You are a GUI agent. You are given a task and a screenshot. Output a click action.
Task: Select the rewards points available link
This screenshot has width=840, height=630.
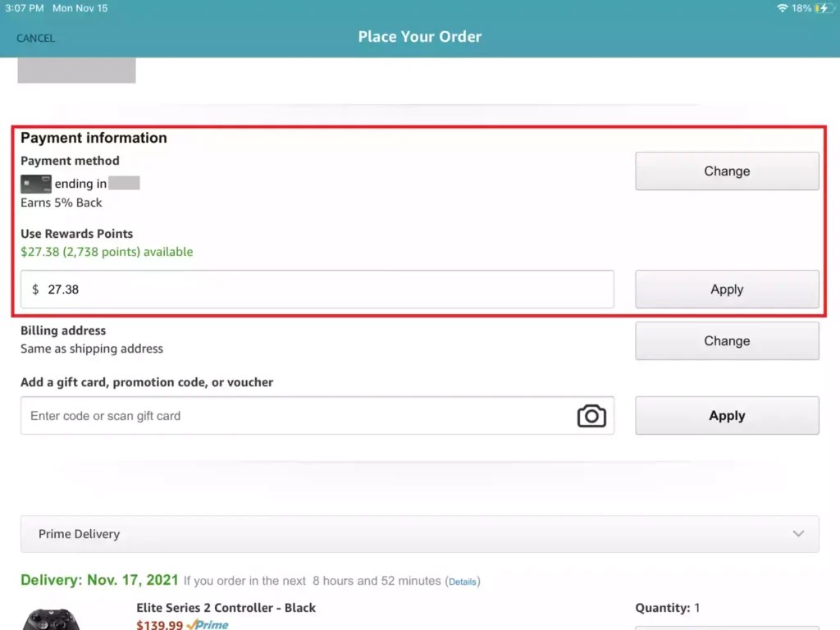pos(107,252)
